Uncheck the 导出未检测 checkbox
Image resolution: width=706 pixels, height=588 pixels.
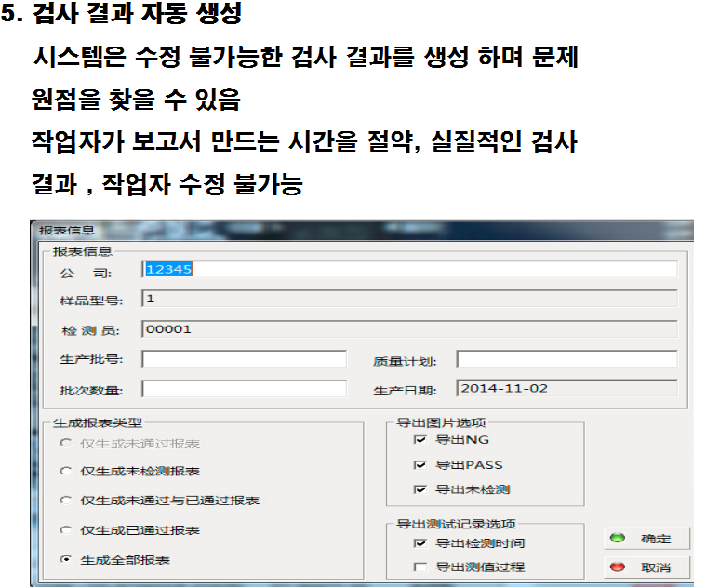click(420, 489)
